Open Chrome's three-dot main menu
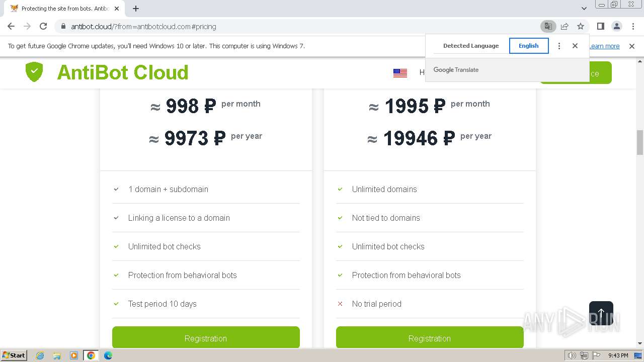The height and width of the screenshot is (362, 644). [633, 27]
